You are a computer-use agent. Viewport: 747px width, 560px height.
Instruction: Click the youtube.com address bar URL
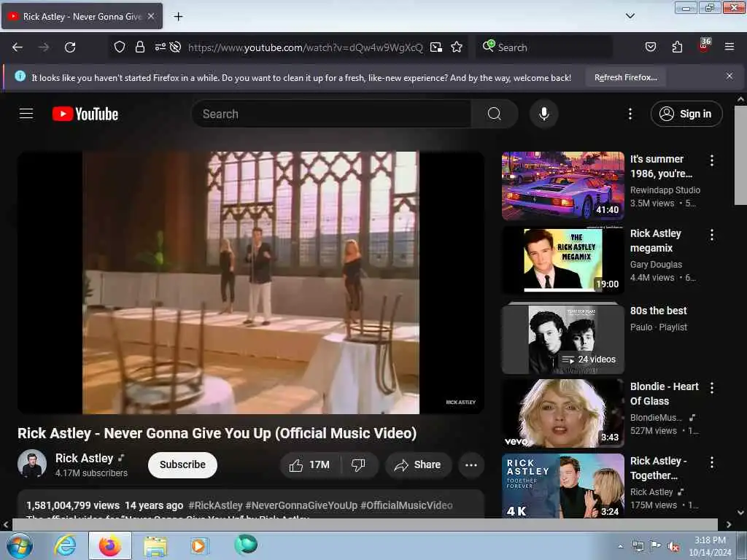pyautogui.click(x=306, y=47)
